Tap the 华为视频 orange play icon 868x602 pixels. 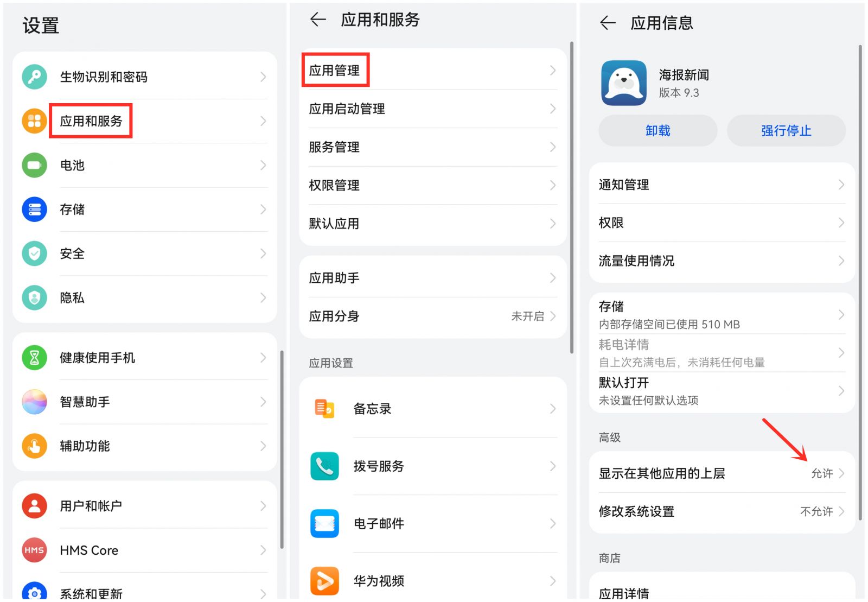click(324, 581)
